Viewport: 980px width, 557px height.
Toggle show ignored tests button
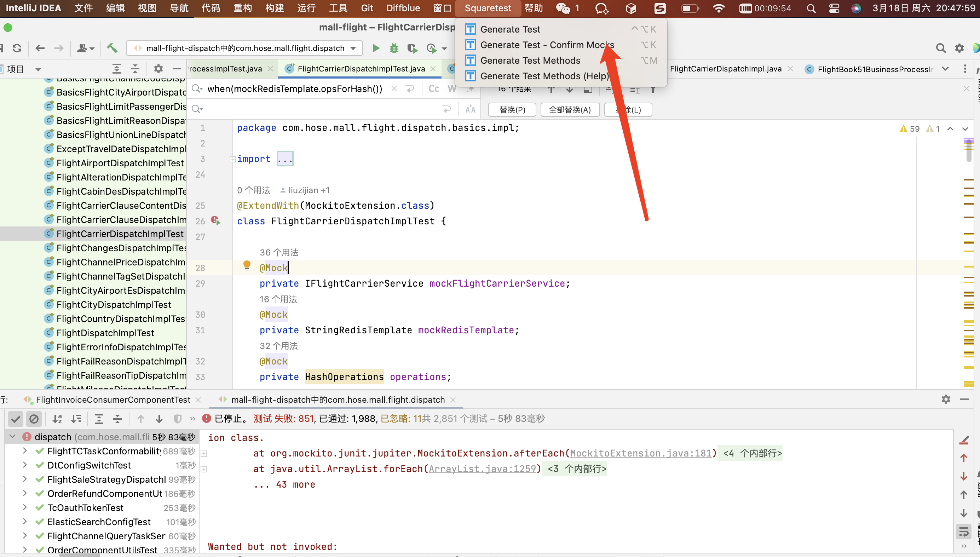34,419
